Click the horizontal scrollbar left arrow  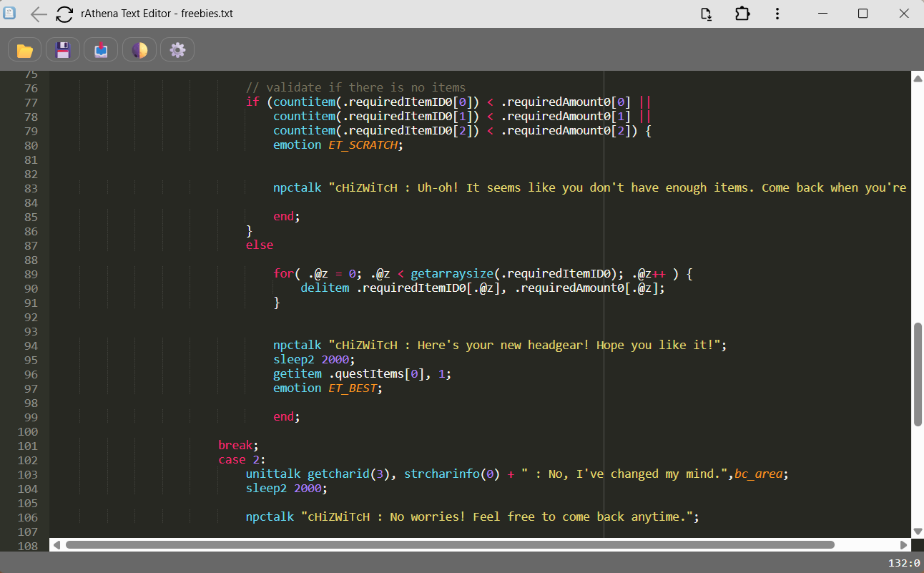point(56,545)
